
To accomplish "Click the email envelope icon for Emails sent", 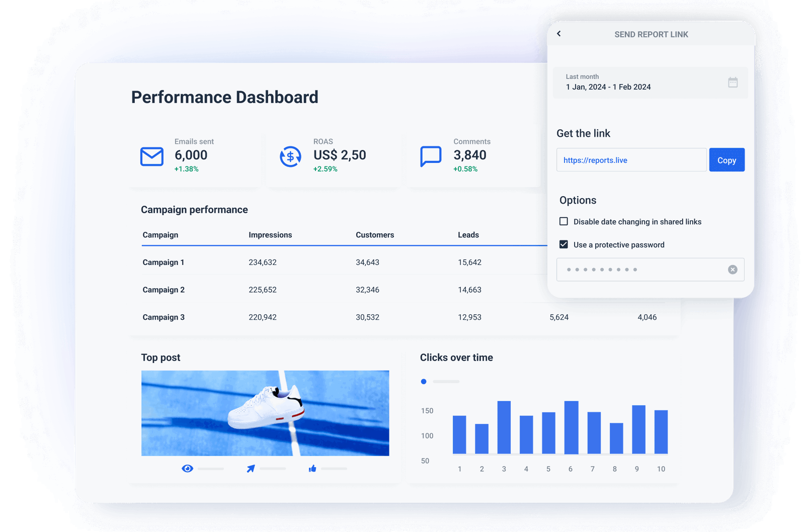I will pos(151,156).
